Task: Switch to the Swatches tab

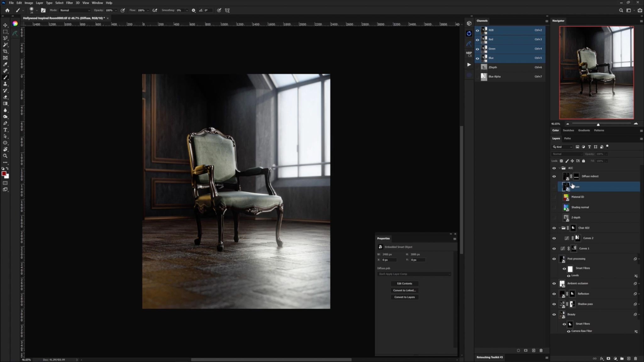Action: pos(569,130)
